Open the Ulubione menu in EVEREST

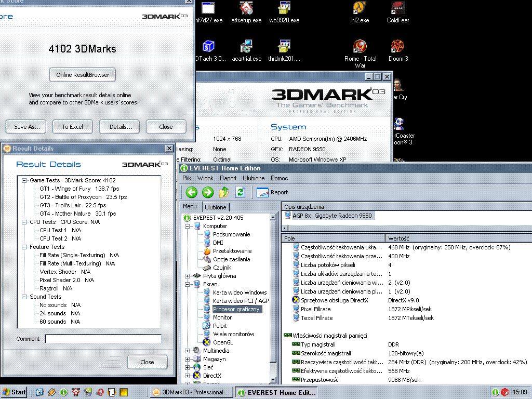(254, 178)
